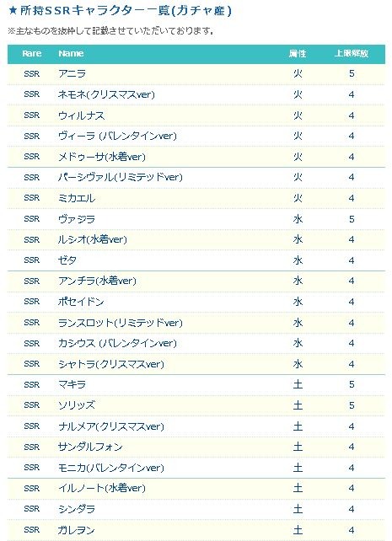Click the ソリッズ character name
The image size is (392, 541).
pyautogui.click(x=77, y=405)
